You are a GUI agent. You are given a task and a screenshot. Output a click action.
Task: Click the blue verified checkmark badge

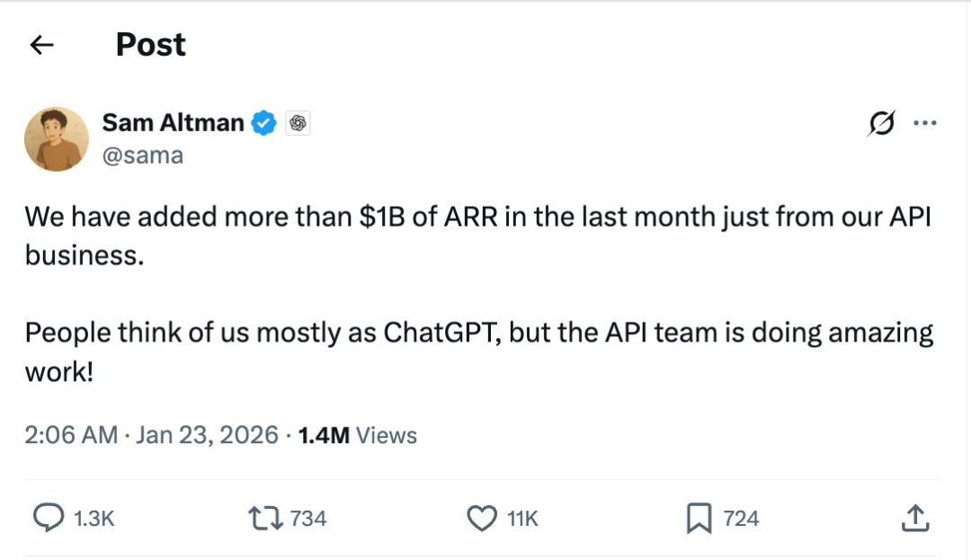[x=263, y=123]
